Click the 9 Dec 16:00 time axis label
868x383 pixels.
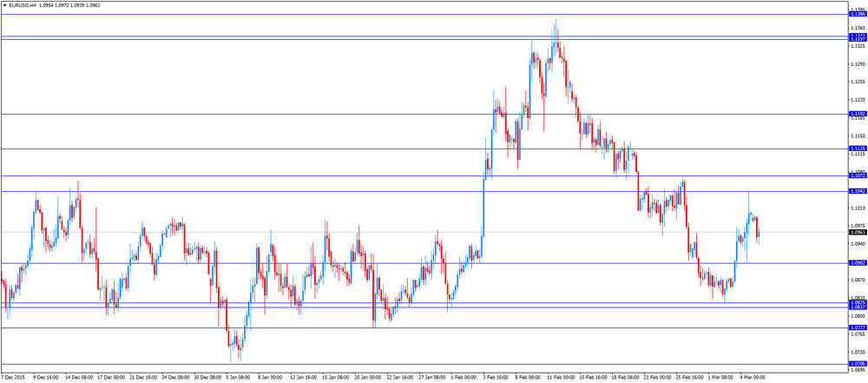tap(47, 378)
